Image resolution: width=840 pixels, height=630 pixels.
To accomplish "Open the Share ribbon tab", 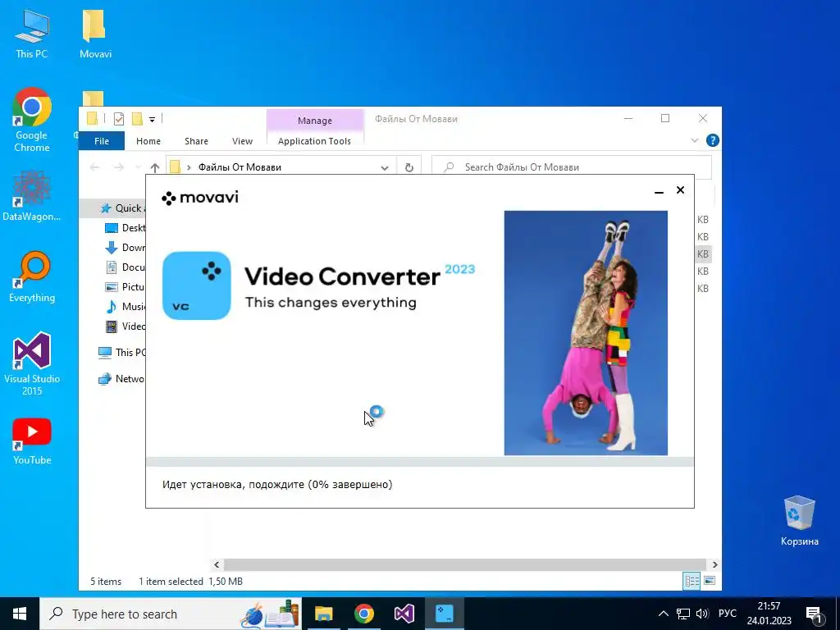I will [x=196, y=141].
